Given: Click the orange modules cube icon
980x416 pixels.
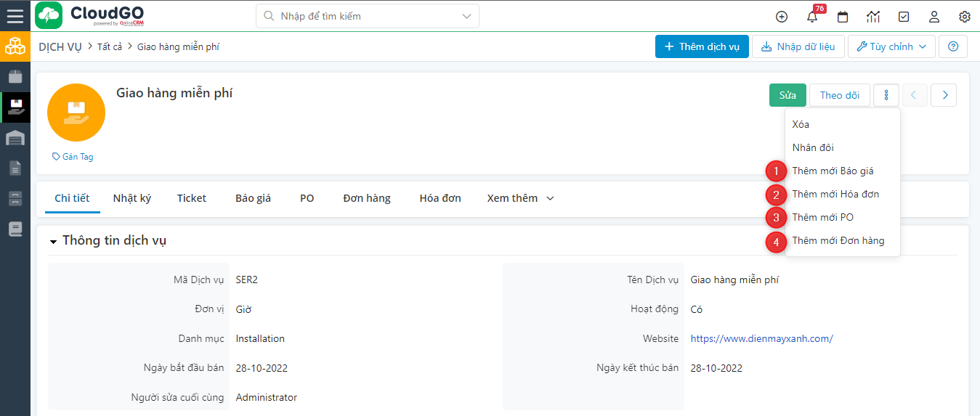Looking at the screenshot, I should pos(15,46).
